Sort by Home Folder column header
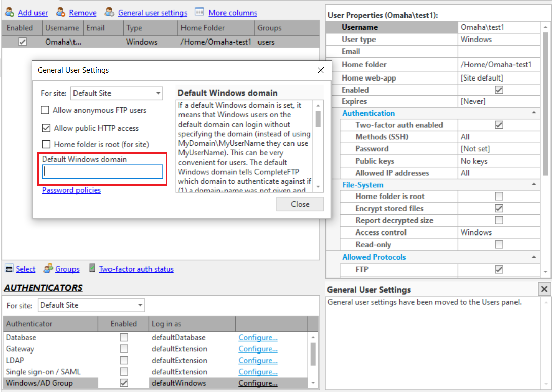This screenshot has height=392, width=552. click(x=216, y=28)
